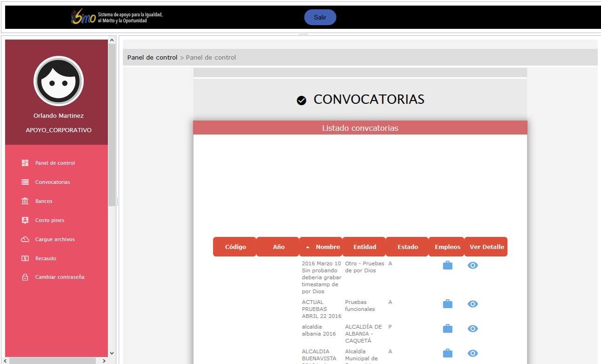View details eye icon for alcaldia albania row
Viewport: 601px width, 364px height.
[x=473, y=329]
